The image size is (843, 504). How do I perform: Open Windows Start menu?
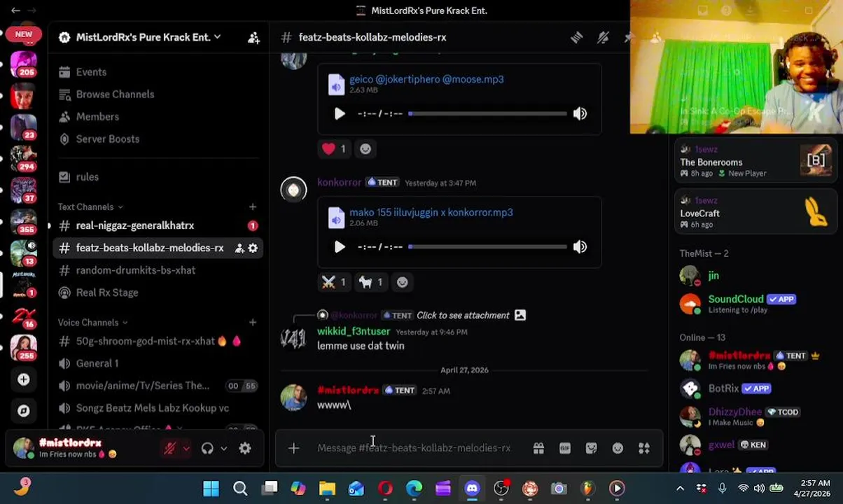pyautogui.click(x=211, y=488)
